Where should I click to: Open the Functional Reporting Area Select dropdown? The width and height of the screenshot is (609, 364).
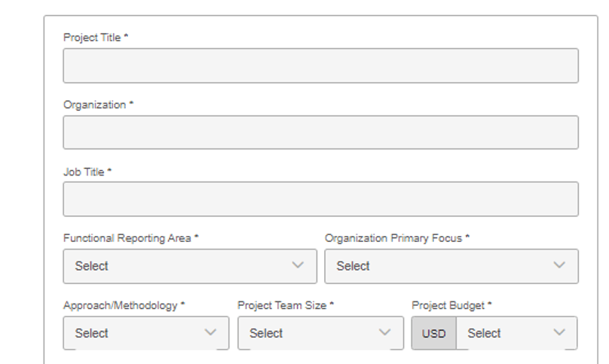tap(190, 266)
